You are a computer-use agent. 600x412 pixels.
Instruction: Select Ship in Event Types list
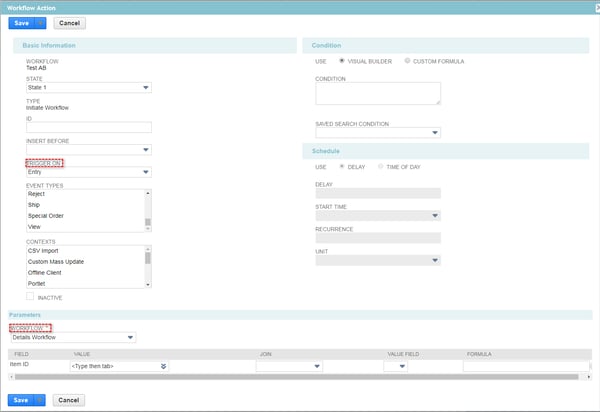click(34, 205)
